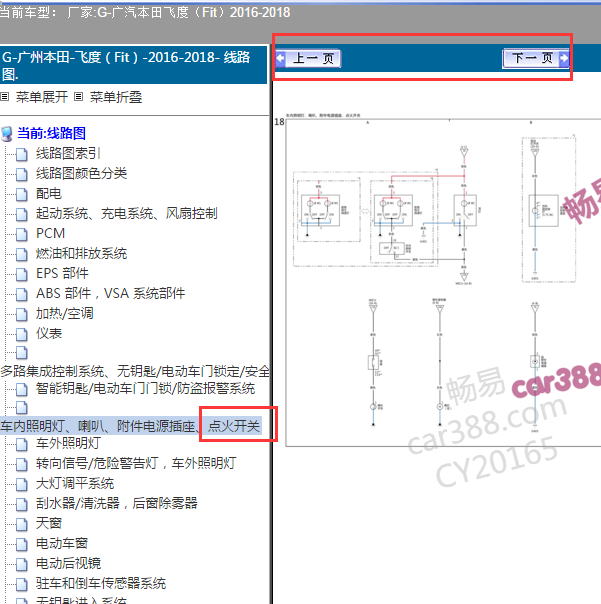Click the wiring diagram page 18 thumbnail
The height and width of the screenshot is (604, 601).
443,282
